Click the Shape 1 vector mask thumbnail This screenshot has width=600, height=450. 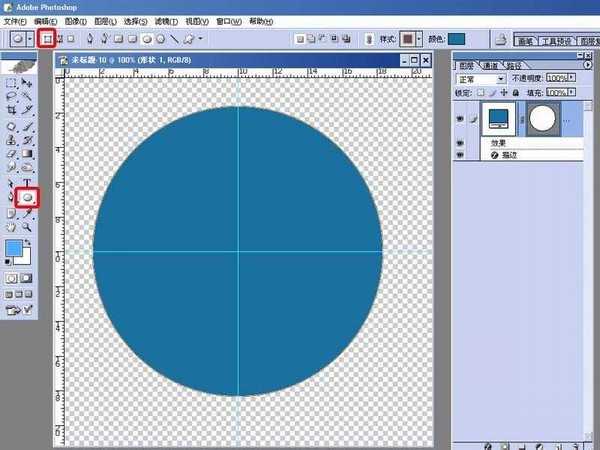click(540, 118)
